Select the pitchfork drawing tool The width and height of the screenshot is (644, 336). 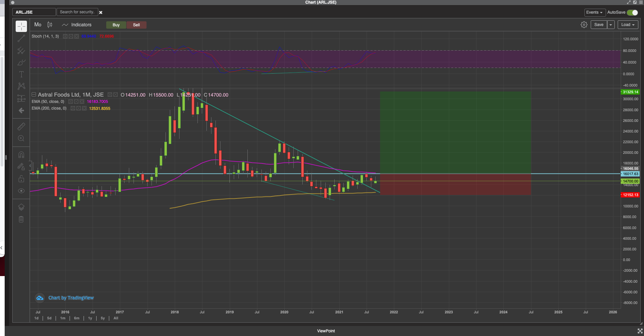click(x=21, y=51)
